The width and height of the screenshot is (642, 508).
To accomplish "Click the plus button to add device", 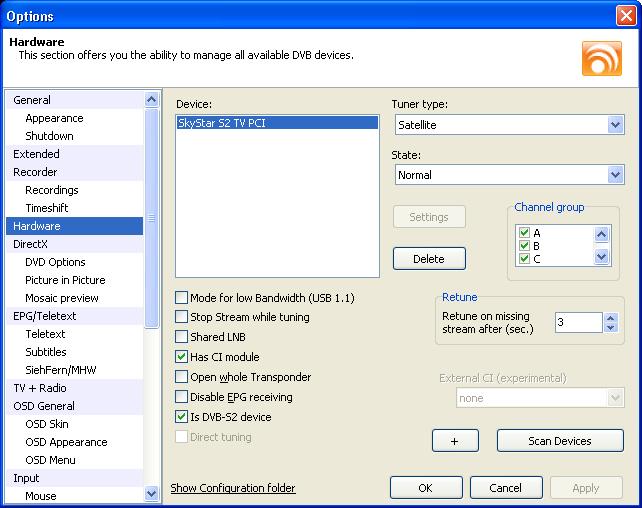I will pos(455,441).
